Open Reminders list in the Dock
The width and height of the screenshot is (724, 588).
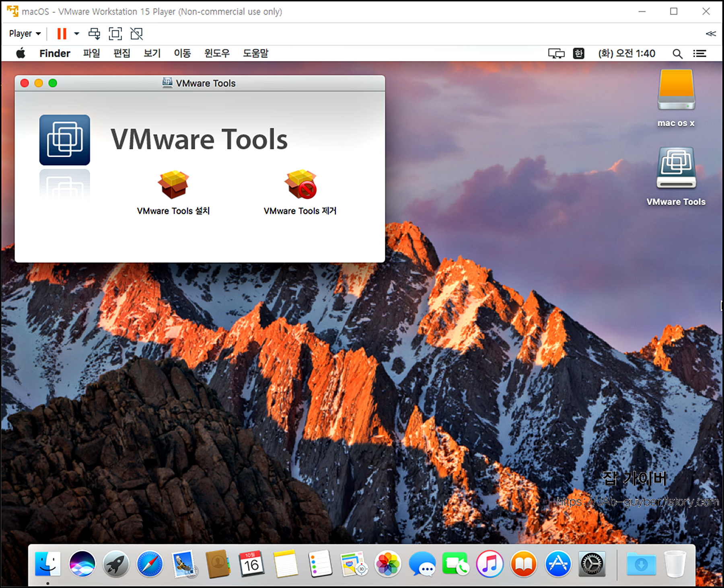320,564
